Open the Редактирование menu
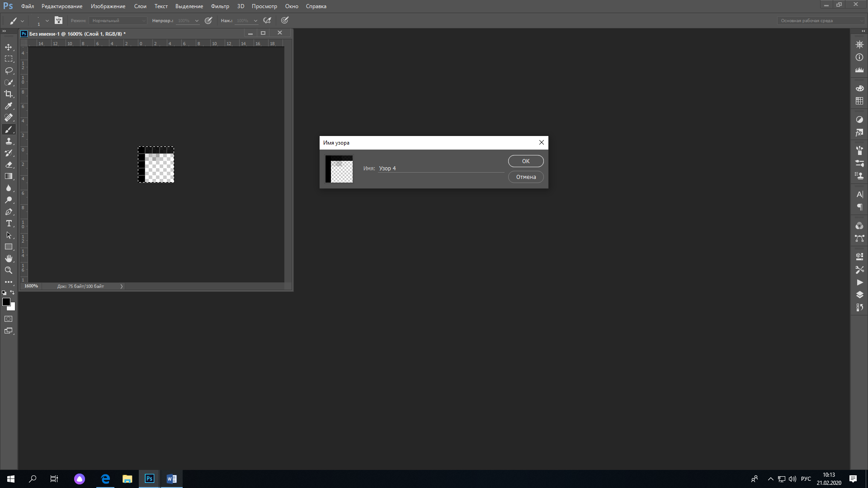The height and width of the screenshot is (488, 868). coord(62,6)
